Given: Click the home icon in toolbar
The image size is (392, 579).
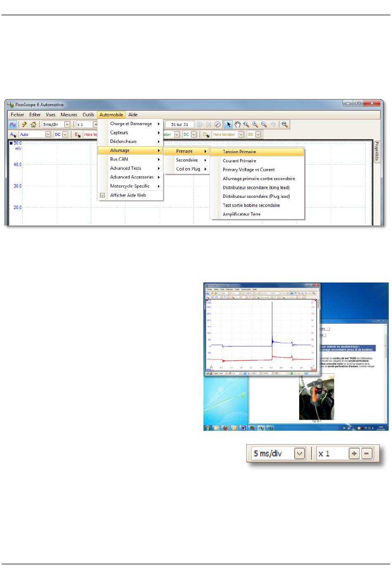Looking at the screenshot, I should (x=33, y=124).
